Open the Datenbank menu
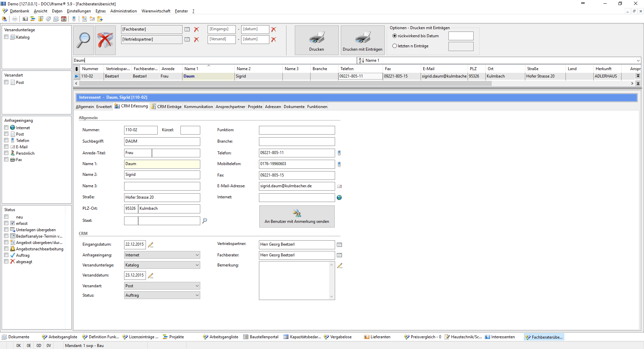644x349 pixels. (x=19, y=11)
